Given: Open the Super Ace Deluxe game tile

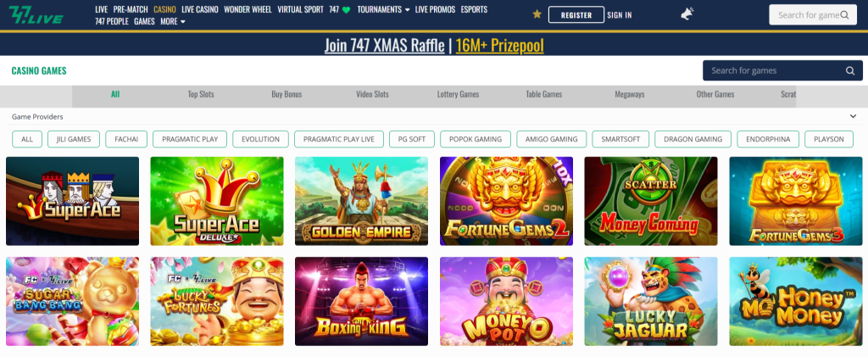Looking at the screenshot, I should (x=217, y=201).
